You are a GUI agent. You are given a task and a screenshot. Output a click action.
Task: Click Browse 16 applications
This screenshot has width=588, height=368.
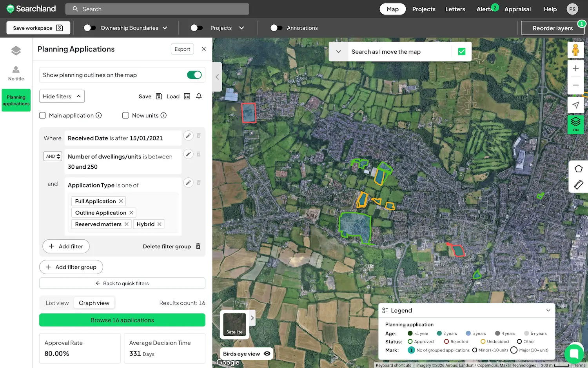[122, 320]
